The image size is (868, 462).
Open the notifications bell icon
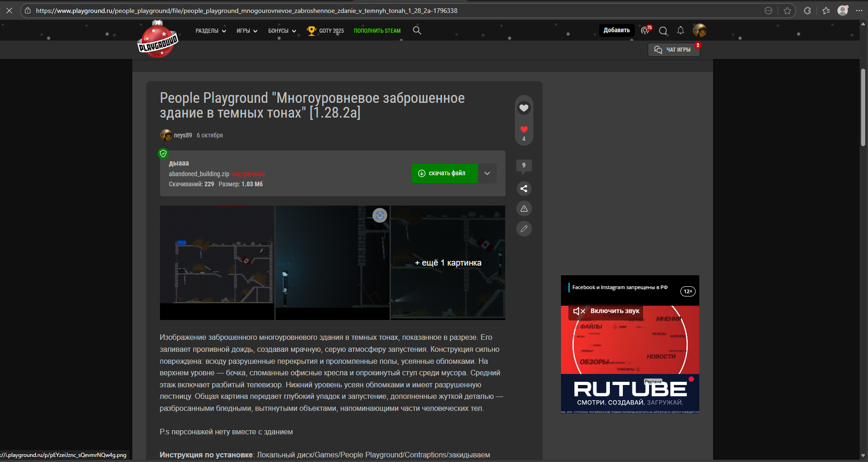680,30
